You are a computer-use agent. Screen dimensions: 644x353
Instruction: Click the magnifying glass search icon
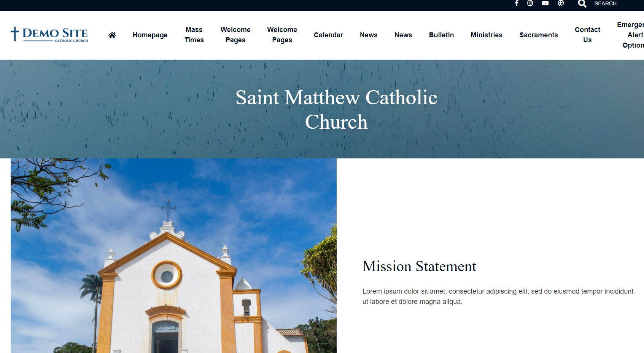(582, 4)
